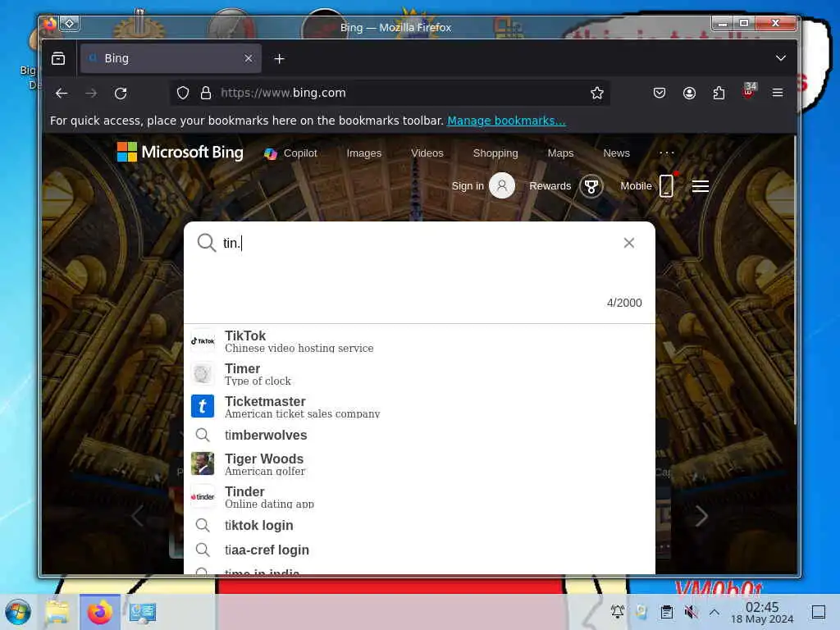
Task: Open the Firefox application menu
Action: click(x=778, y=93)
